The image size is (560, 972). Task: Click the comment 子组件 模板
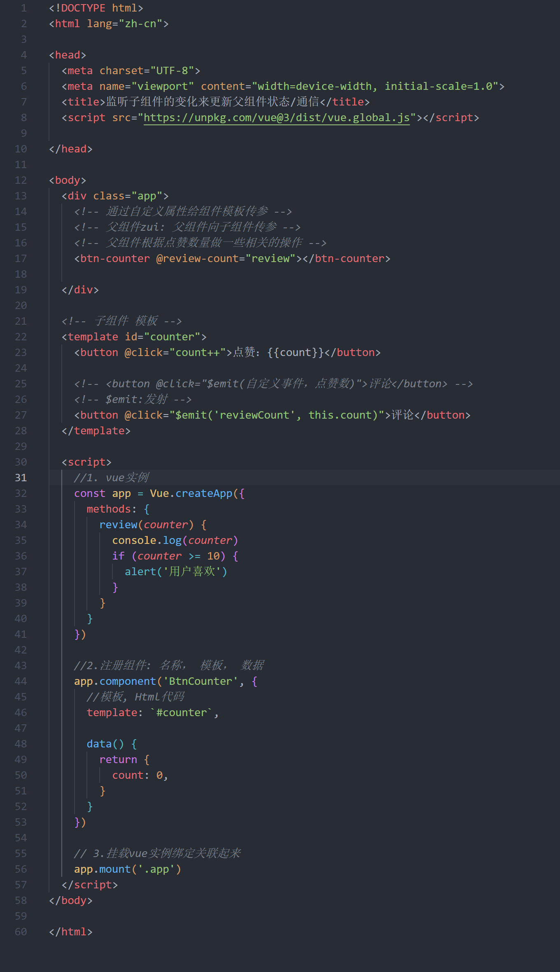pyautogui.click(x=122, y=321)
